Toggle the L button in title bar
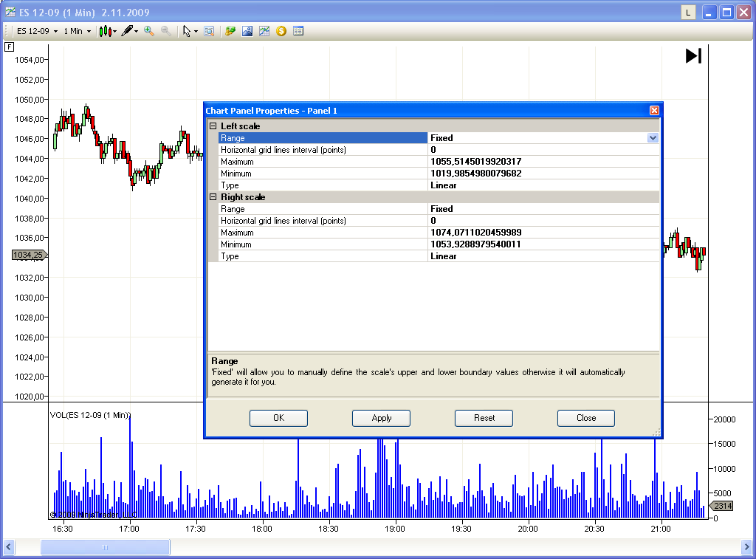The image size is (756, 559). click(x=688, y=13)
